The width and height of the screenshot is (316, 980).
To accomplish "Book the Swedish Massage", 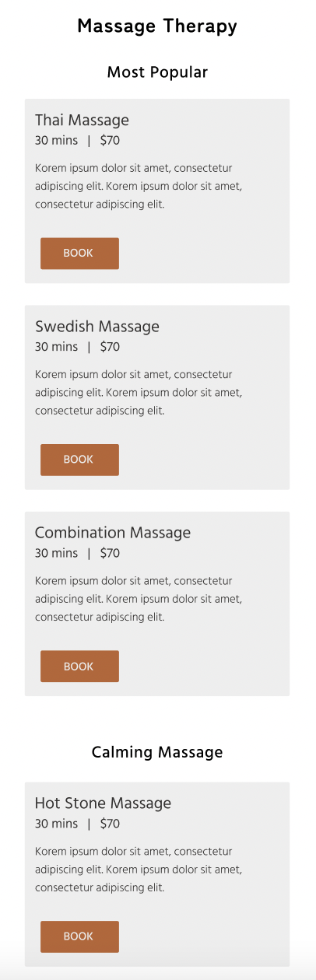I will pos(79,460).
